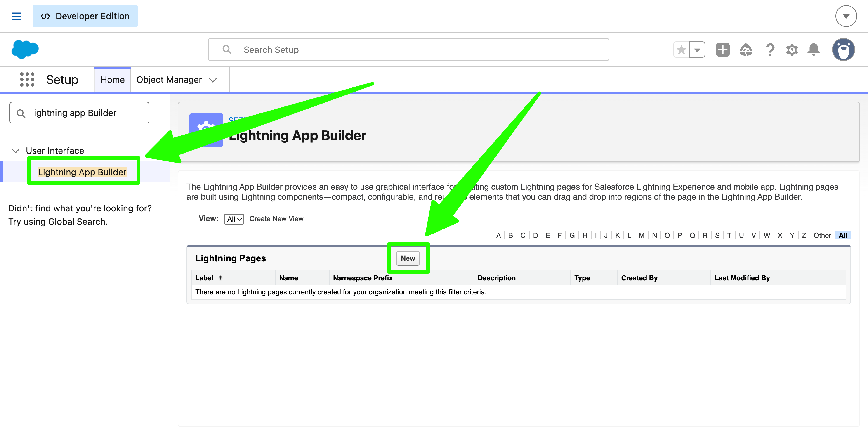Filter list by Other
Screen dimensions: 868x435
822,235
